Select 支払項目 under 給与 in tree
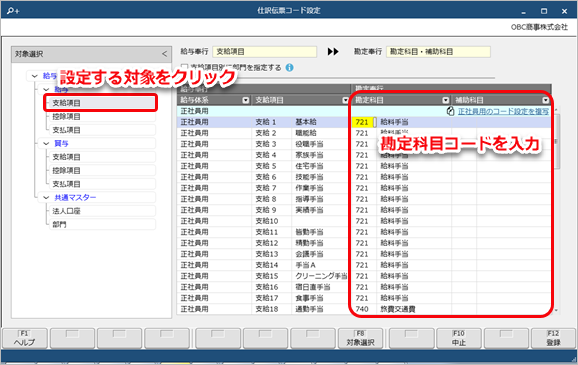Screen dimensions: 578x365 click(x=102, y=130)
